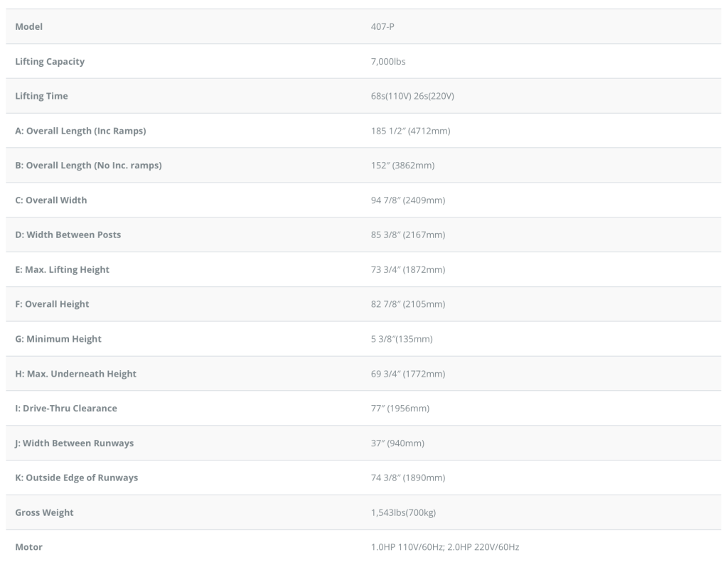Screen dimensions: 728x577
Task: Click the Motor row label
Action: click(29, 547)
